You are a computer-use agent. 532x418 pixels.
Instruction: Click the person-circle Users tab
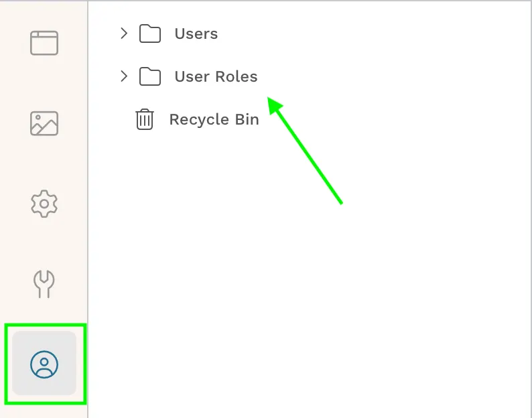pos(44,364)
